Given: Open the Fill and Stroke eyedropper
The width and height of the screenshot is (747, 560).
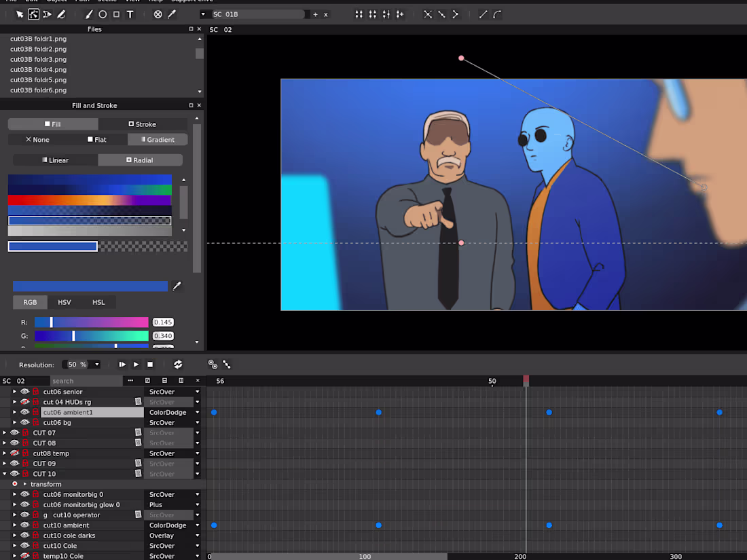Looking at the screenshot, I should pyautogui.click(x=177, y=286).
